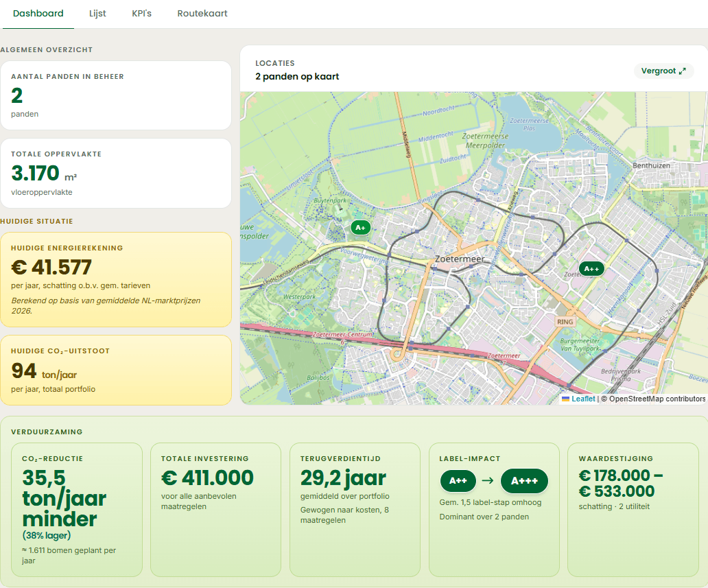Click 'Gem. 1,5 label-stap omhoog' text
Image resolution: width=708 pixels, height=588 pixels.
[491, 503]
